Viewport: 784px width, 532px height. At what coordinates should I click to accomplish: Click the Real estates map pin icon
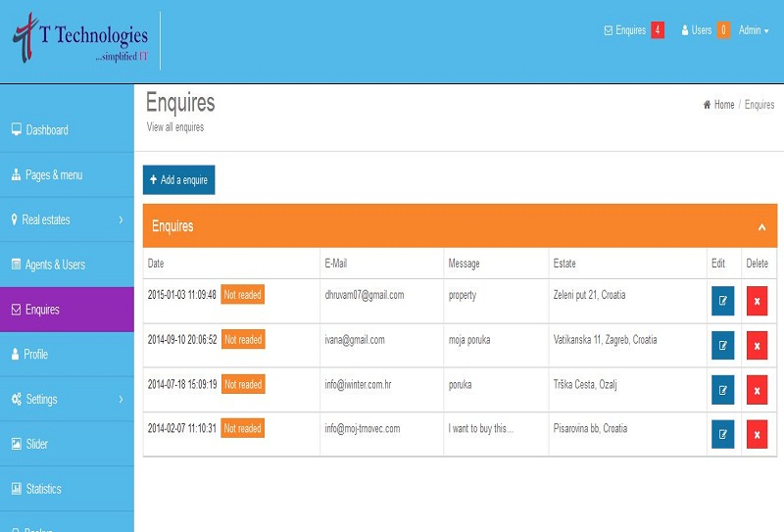tap(14, 219)
